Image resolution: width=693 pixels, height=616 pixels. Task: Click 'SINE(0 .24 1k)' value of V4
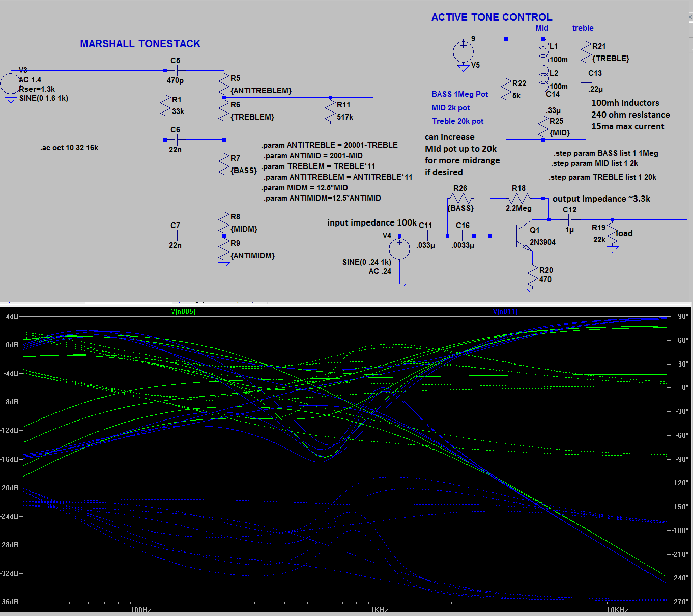click(x=367, y=262)
